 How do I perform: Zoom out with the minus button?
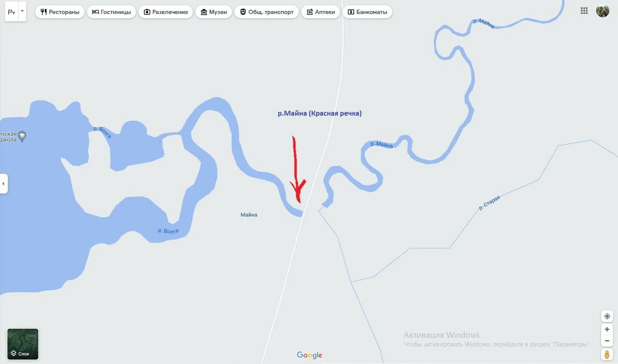tap(607, 341)
